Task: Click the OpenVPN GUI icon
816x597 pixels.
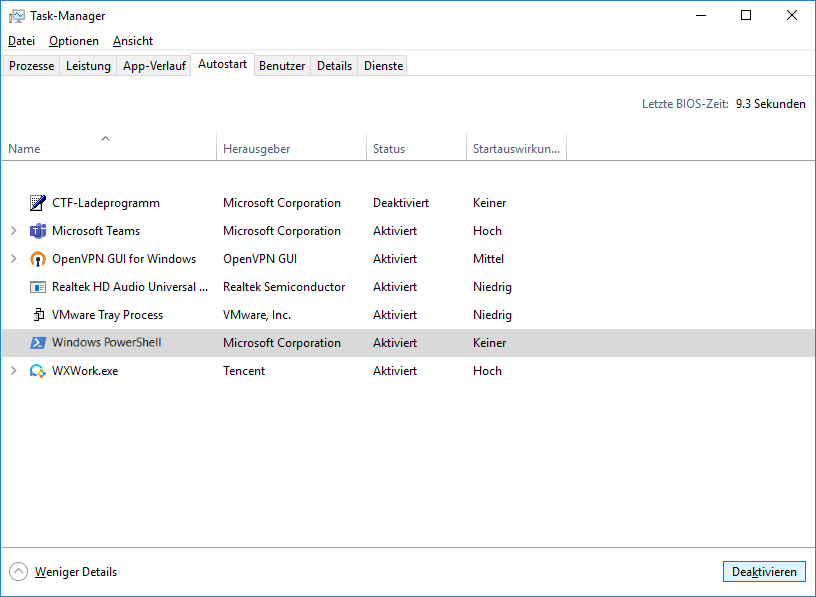Action: [38, 259]
